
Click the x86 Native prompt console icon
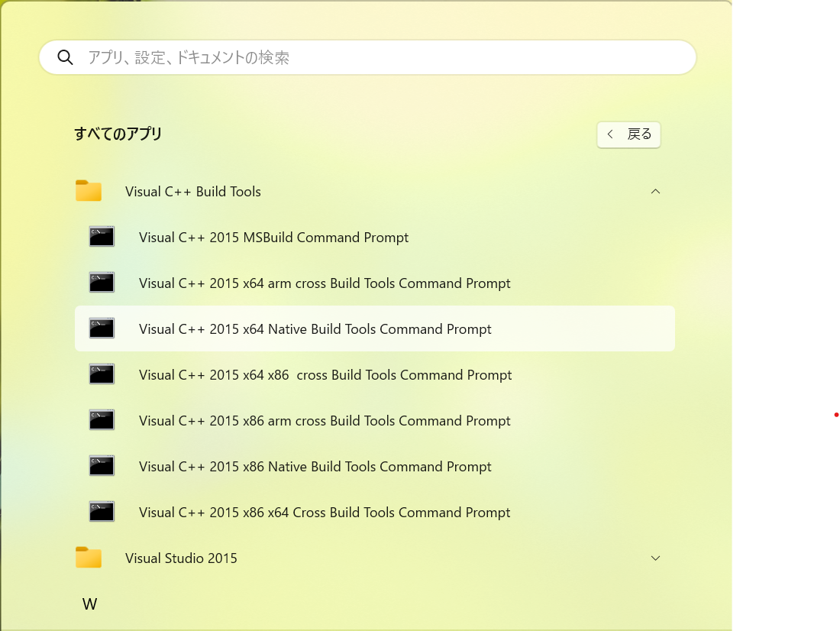tap(102, 466)
